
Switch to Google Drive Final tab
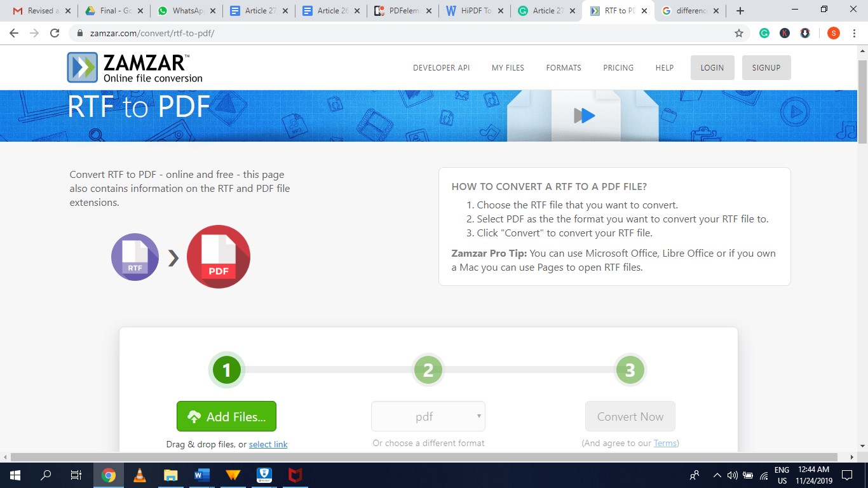114,11
